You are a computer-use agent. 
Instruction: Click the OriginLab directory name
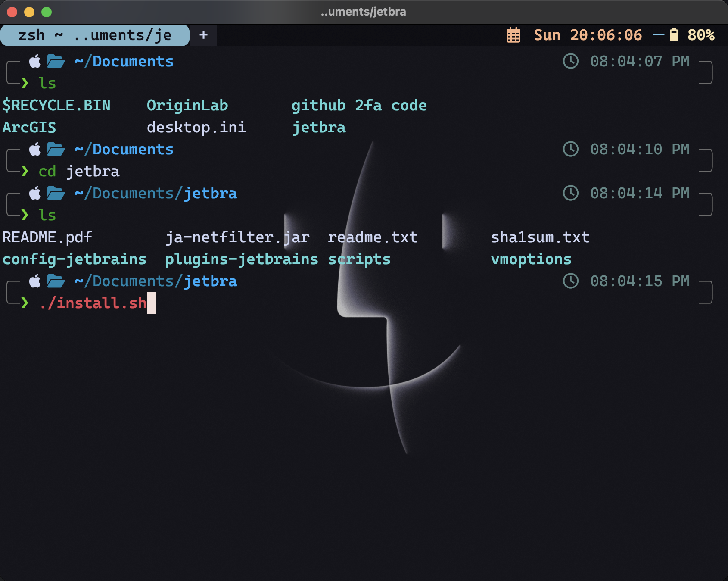[x=187, y=106]
